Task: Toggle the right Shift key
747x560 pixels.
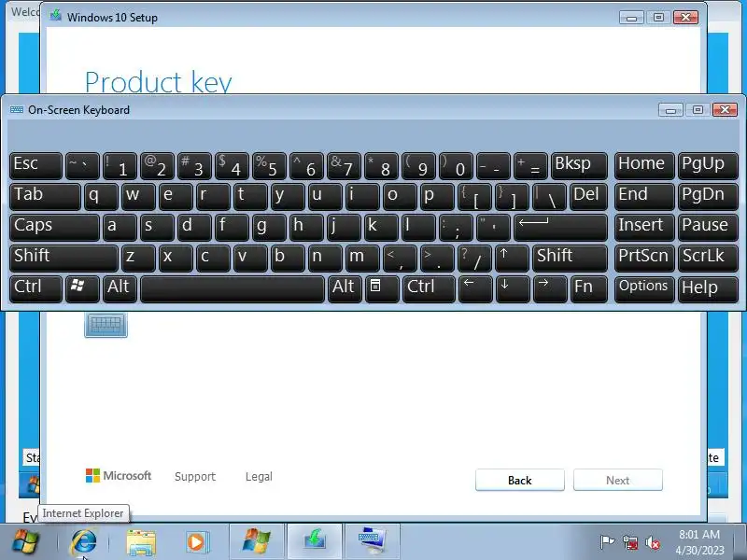Action: pyautogui.click(x=571, y=258)
